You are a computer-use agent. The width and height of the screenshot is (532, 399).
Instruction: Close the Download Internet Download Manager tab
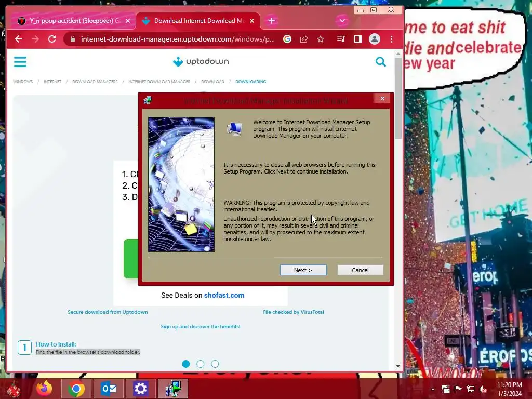click(x=252, y=21)
